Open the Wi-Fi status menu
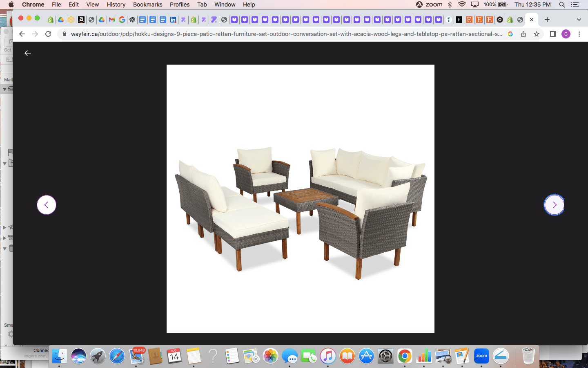Screen dimensions: 588x368 click(x=462, y=4)
